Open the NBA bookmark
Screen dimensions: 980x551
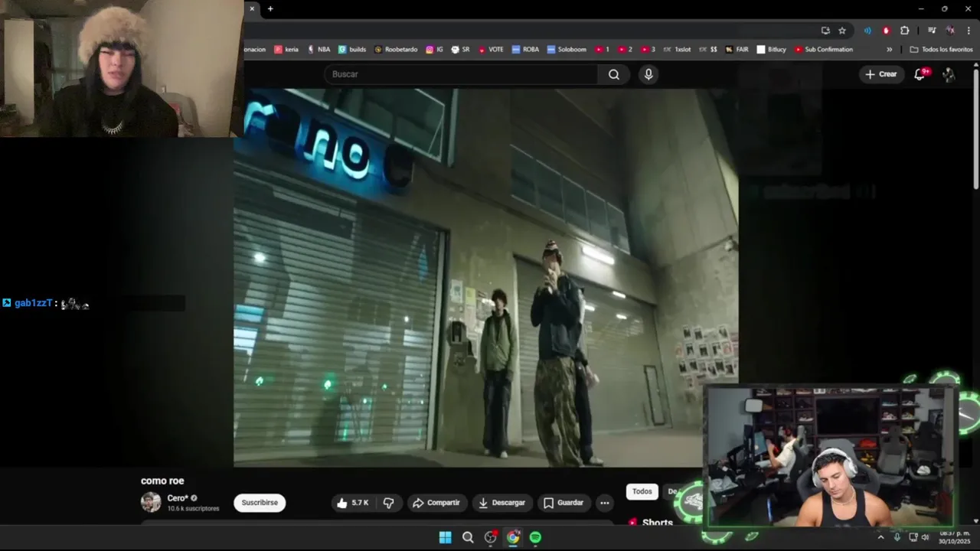coord(318,49)
